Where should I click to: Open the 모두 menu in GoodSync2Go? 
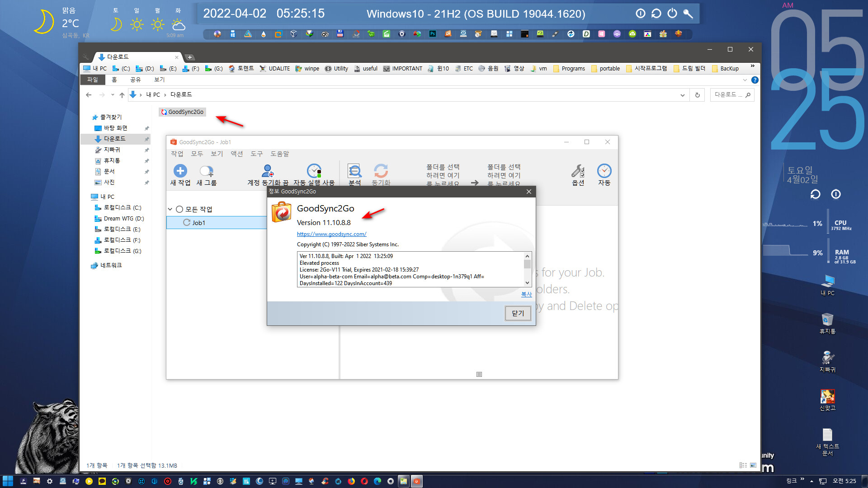(x=197, y=154)
